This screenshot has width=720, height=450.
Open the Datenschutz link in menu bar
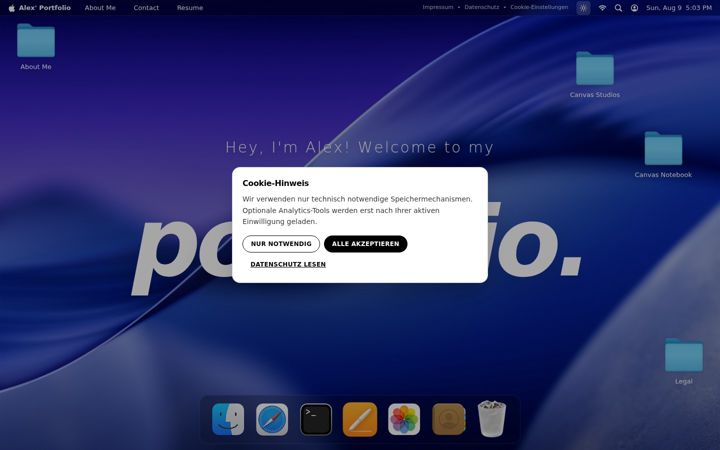482,7
